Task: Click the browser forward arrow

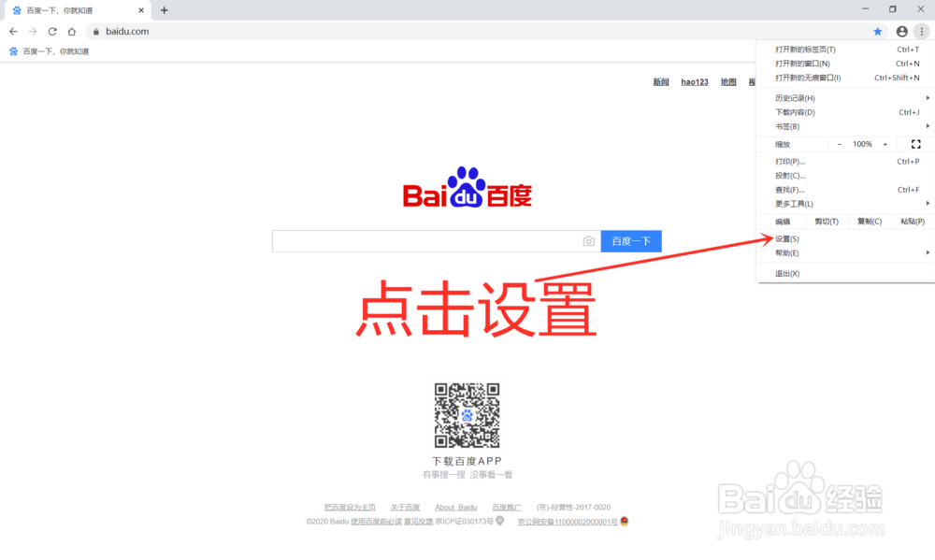Action: tap(33, 32)
